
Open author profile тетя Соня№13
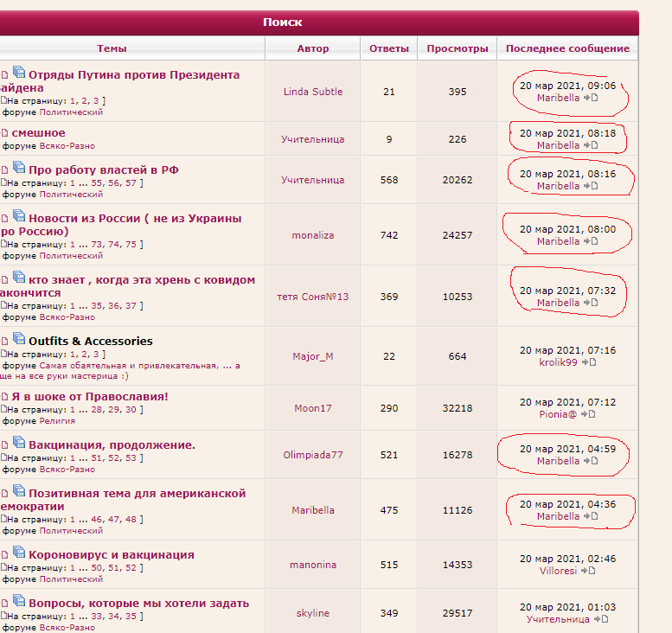tap(313, 297)
